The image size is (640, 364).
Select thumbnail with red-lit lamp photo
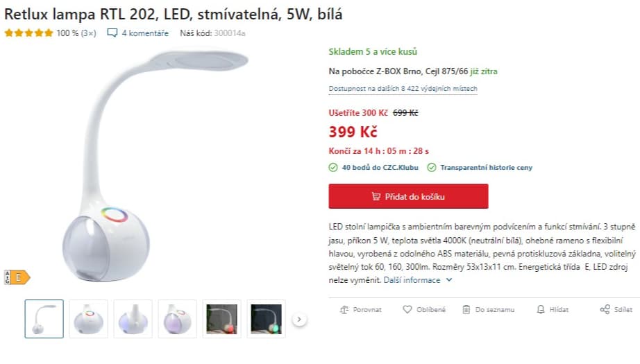click(221, 319)
